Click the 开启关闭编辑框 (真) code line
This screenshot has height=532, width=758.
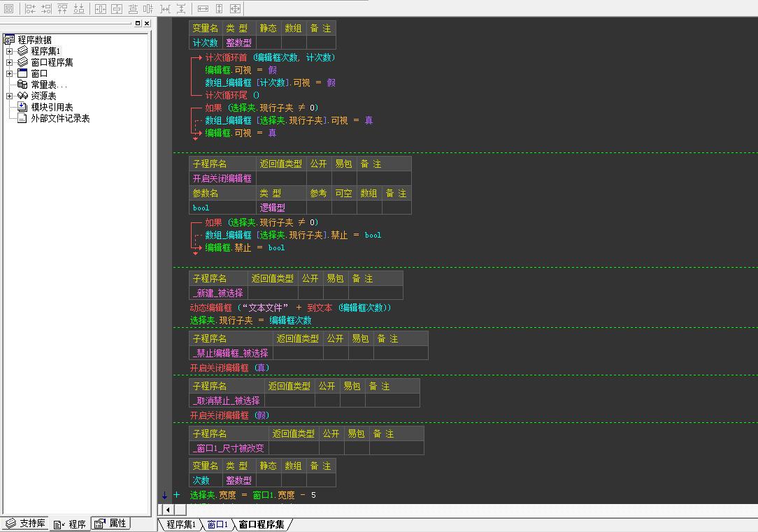[x=229, y=368]
